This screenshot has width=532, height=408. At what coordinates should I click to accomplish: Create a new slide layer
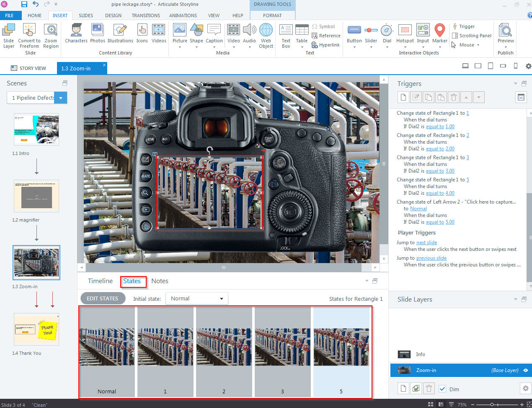[x=403, y=389]
